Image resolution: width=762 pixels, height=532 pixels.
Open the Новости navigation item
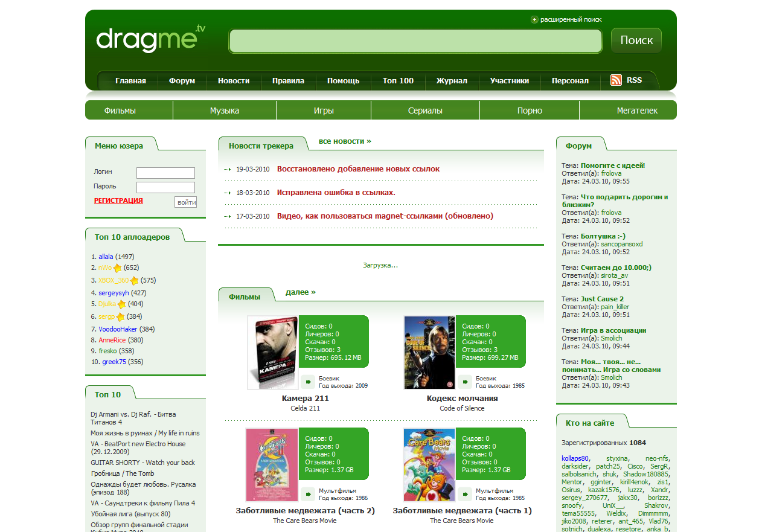click(x=234, y=80)
